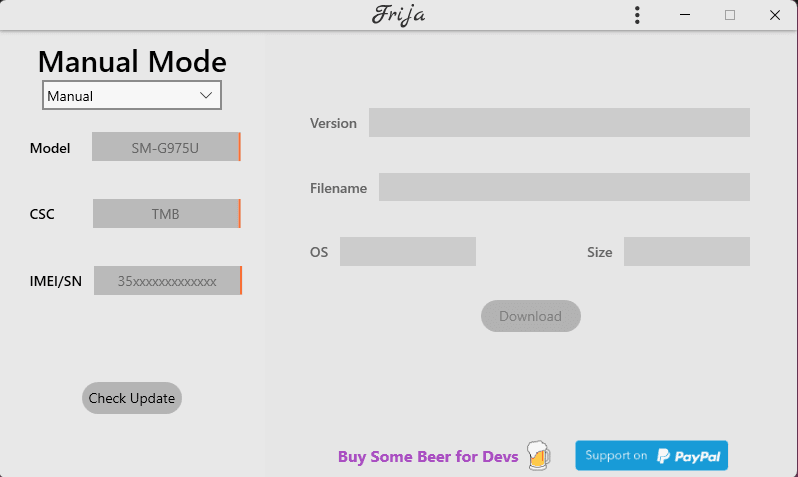Click the PayPal logo icon
This screenshot has height=477, width=798.
coord(664,456)
